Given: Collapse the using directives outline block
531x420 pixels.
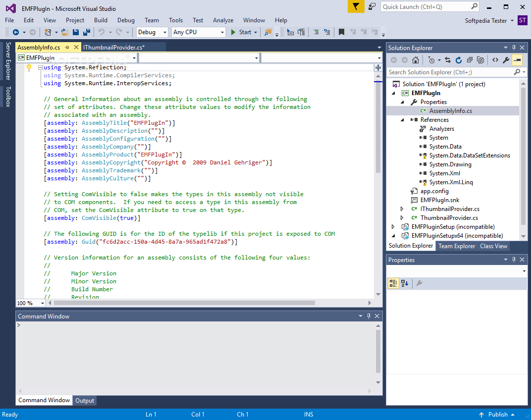Looking at the screenshot, I should point(40,67).
